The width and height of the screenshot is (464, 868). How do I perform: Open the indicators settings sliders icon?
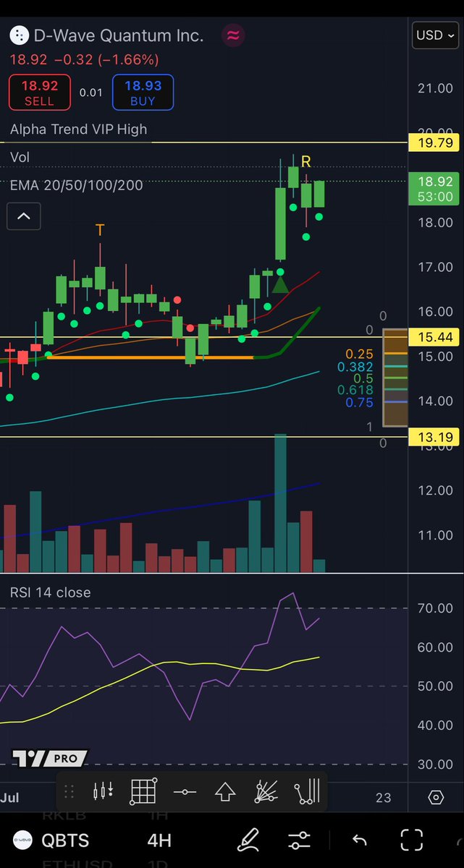point(298,840)
